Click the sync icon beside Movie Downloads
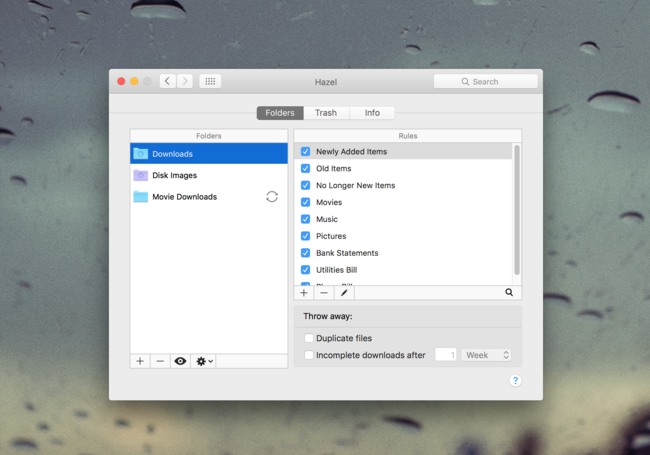650x455 pixels. [272, 197]
